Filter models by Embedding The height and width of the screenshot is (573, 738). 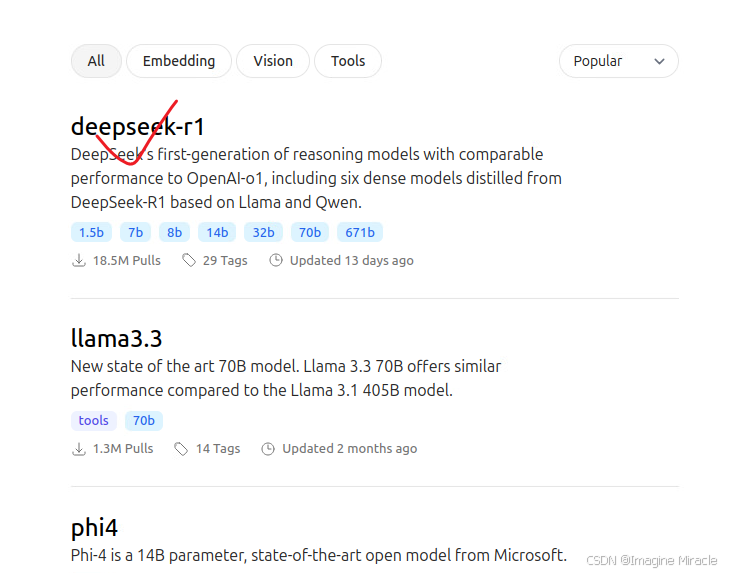[179, 61]
